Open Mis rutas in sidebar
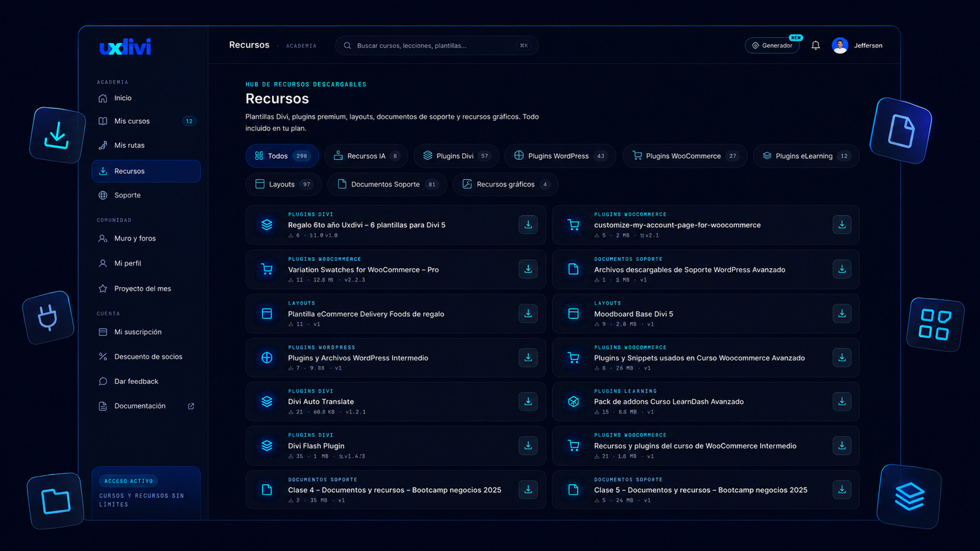Viewport: 980px width, 551px height. pos(146,145)
